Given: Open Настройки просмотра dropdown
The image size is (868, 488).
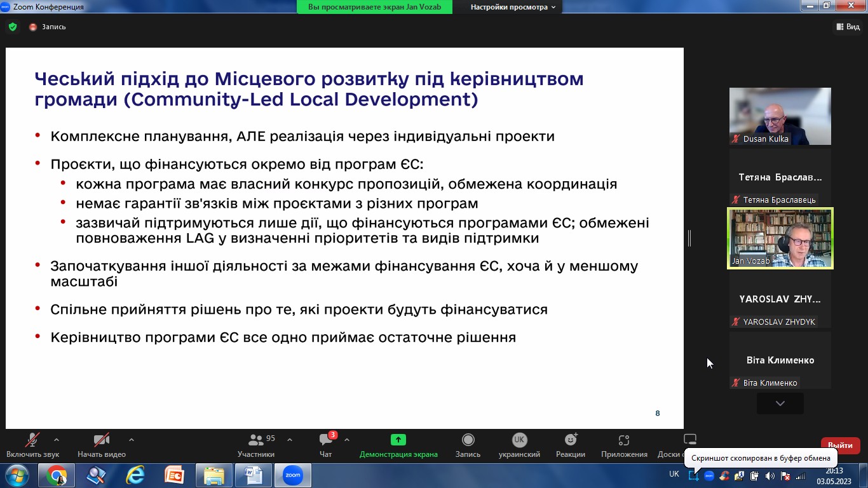Looking at the screenshot, I should [x=513, y=7].
